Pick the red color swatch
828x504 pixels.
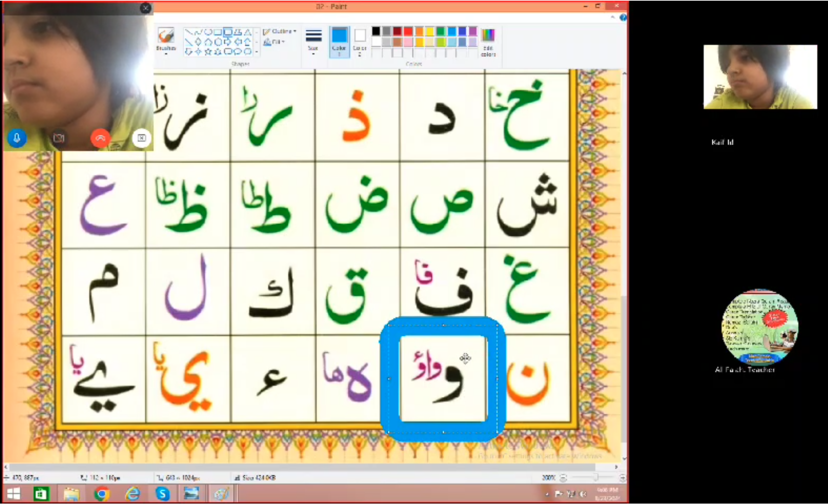coord(408,32)
